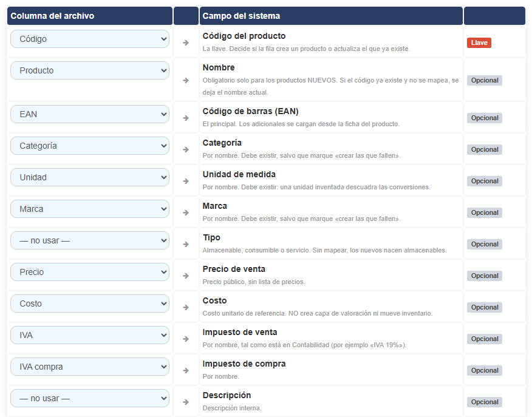Click the "Descripción interna." help text
The width and height of the screenshot is (532, 417).
(232, 408)
